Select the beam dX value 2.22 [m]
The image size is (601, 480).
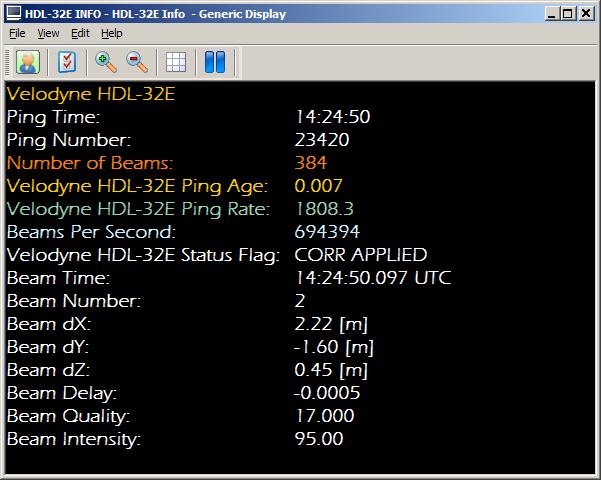(331, 324)
